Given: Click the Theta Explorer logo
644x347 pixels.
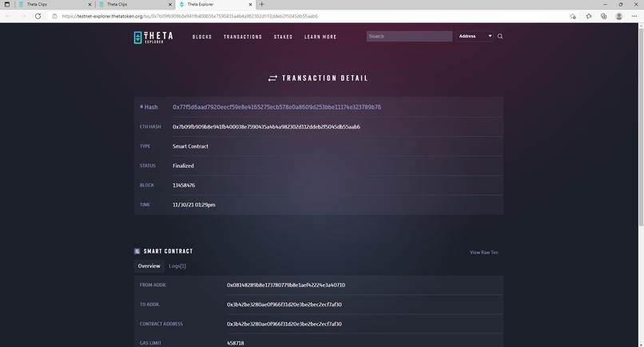Looking at the screenshot, I should click(153, 37).
